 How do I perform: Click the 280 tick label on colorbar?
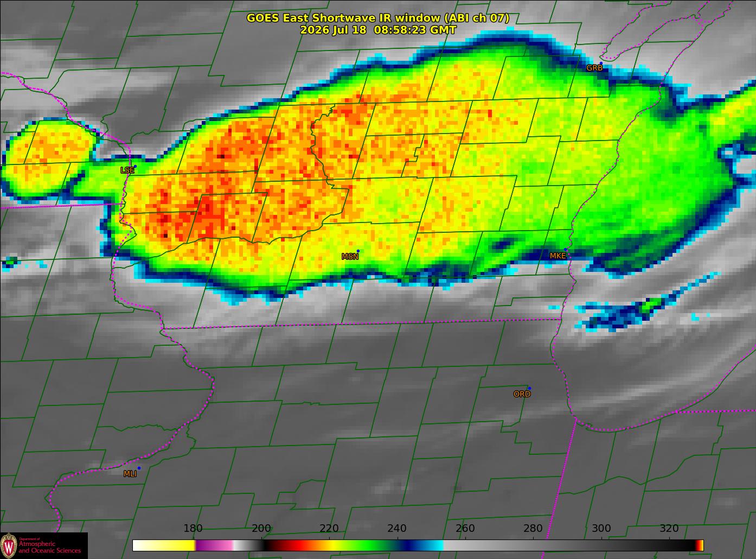coord(533,528)
